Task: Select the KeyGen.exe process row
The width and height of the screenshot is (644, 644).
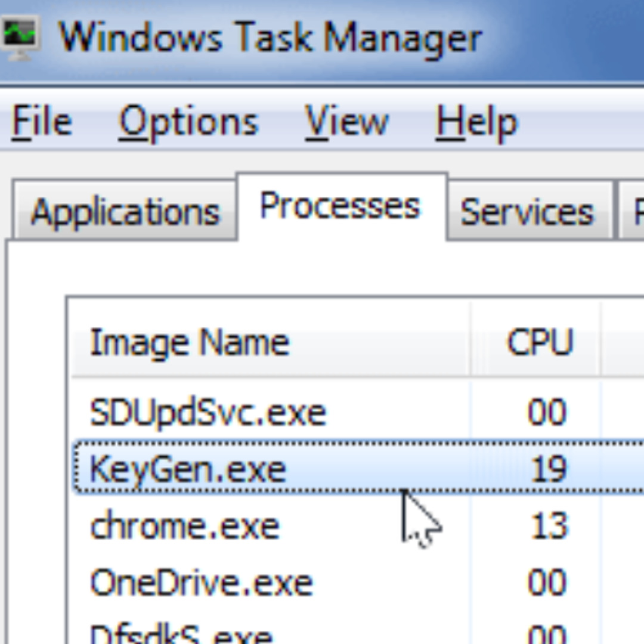Action: 188,469
